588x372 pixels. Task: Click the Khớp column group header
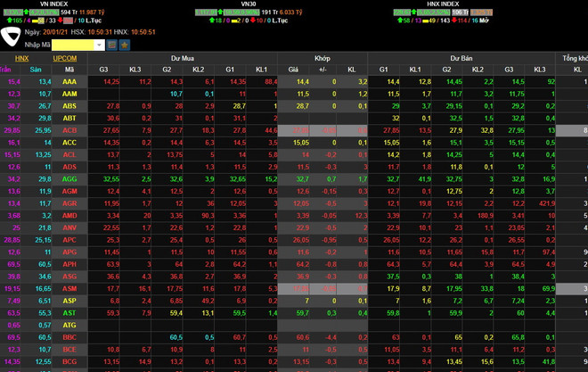coord(322,57)
